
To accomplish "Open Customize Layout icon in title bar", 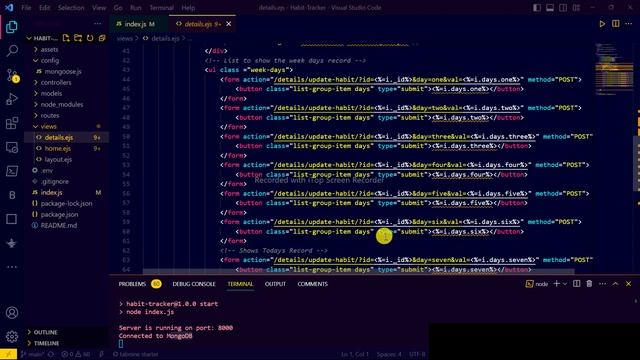I will pos(576,8).
